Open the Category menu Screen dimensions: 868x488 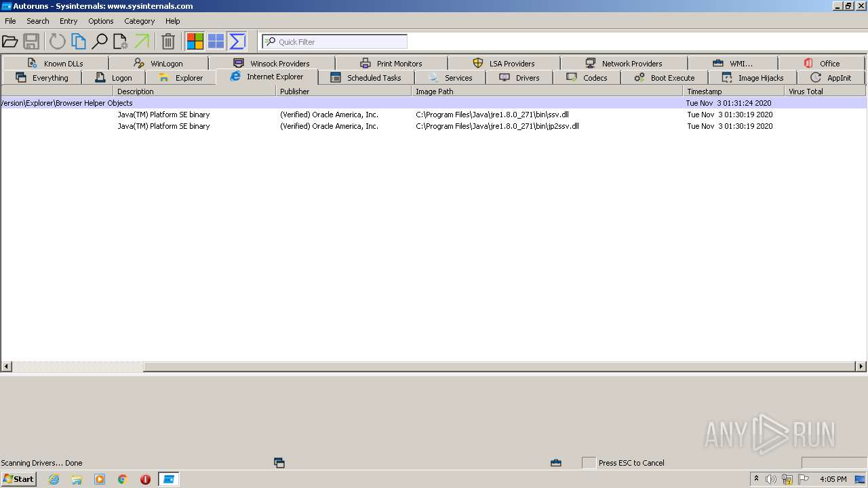[x=140, y=21]
